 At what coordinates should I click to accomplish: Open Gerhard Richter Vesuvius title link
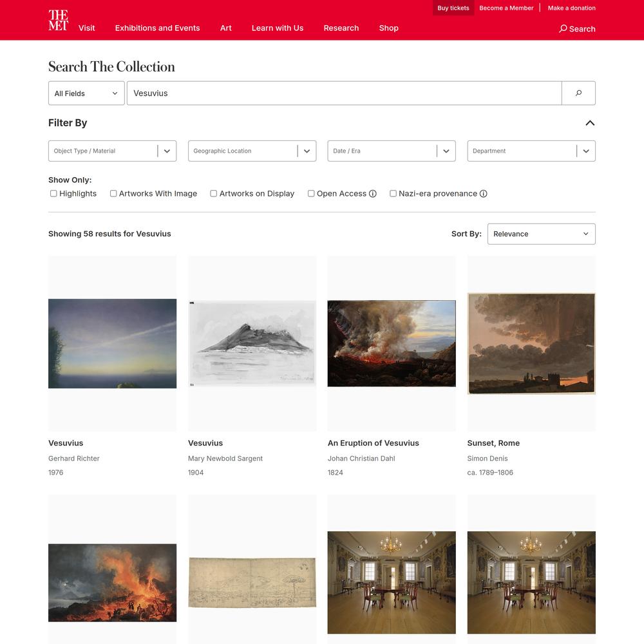tap(66, 443)
